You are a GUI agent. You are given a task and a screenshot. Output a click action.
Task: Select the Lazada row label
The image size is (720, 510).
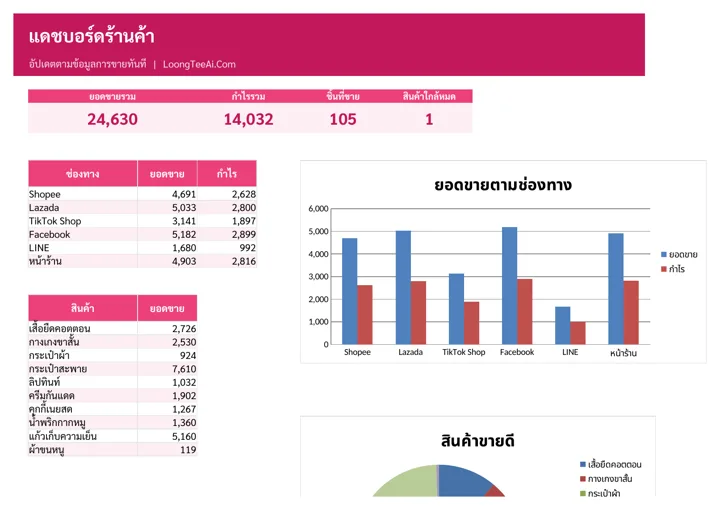(x=44, y=207)
